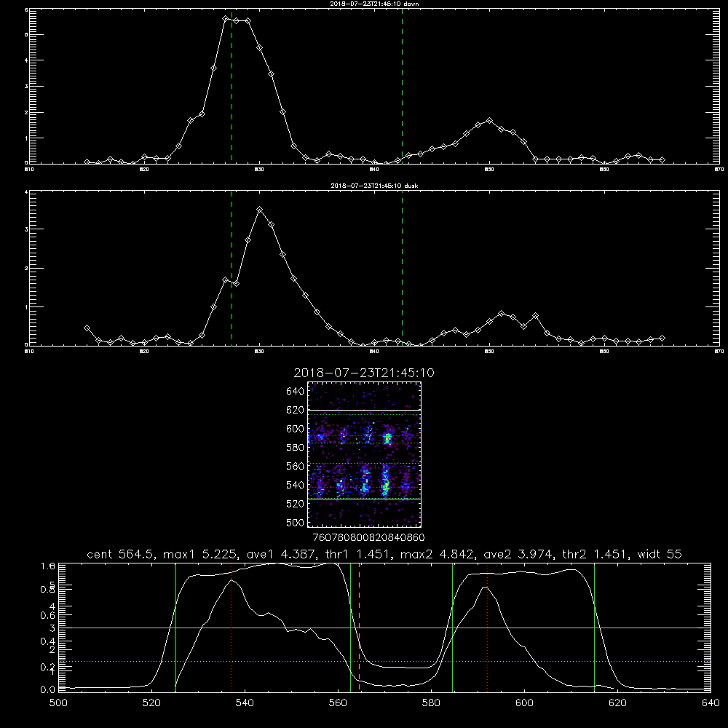Screen dimensions: 728x728
Task: Click the 'max1 5.225' value in the stats line
Action: [202, 554]
